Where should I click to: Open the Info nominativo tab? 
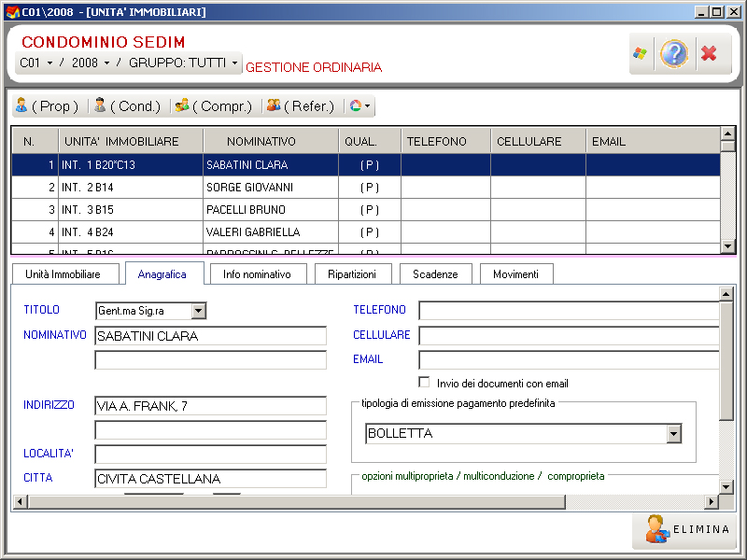coord(259,274)
